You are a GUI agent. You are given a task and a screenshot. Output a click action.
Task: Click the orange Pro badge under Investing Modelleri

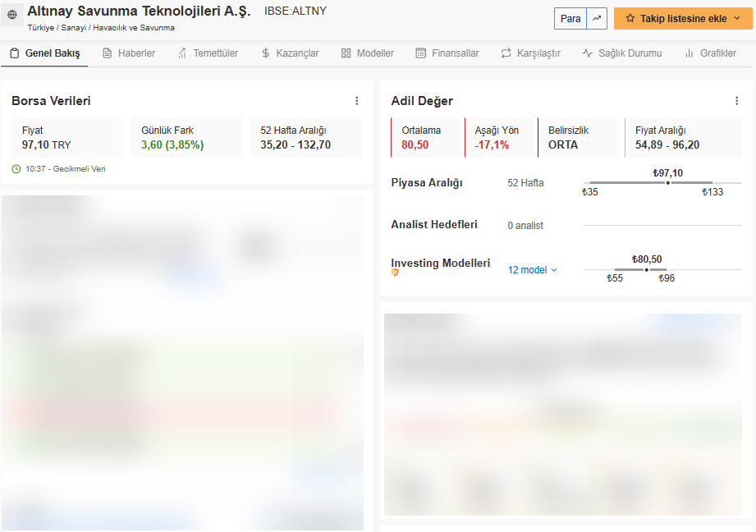395,273
